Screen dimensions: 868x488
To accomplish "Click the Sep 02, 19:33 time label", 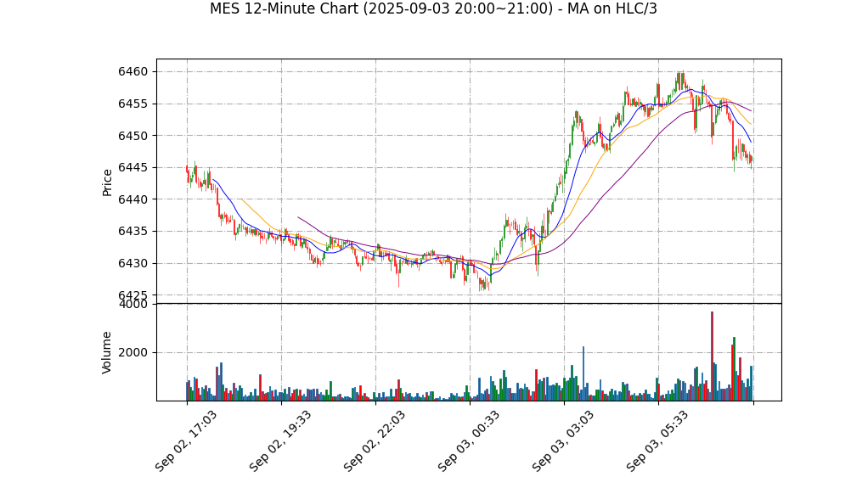I will click(x=280, y=441).
